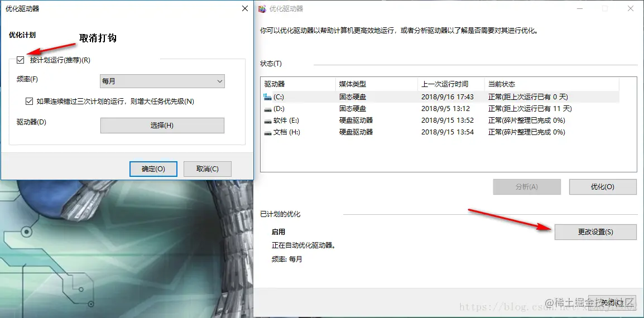Screen dimensions: 644x318
Task: Select the 文档 (H:) drive icon
Action: 268,132
